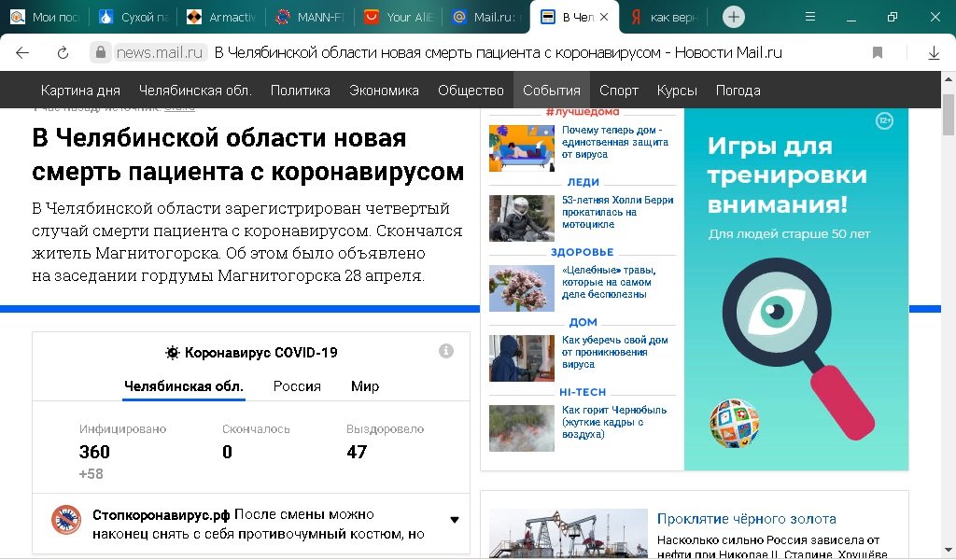The width and height of the screenshot is (956, 560).
Task: Open 'Почему теперь дом - единственная защита' article
Action: tap(614, 142)
